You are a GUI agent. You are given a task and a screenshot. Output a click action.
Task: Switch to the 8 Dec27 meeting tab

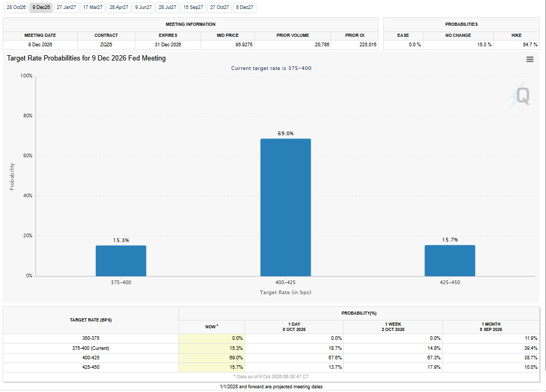click(244, 7)
